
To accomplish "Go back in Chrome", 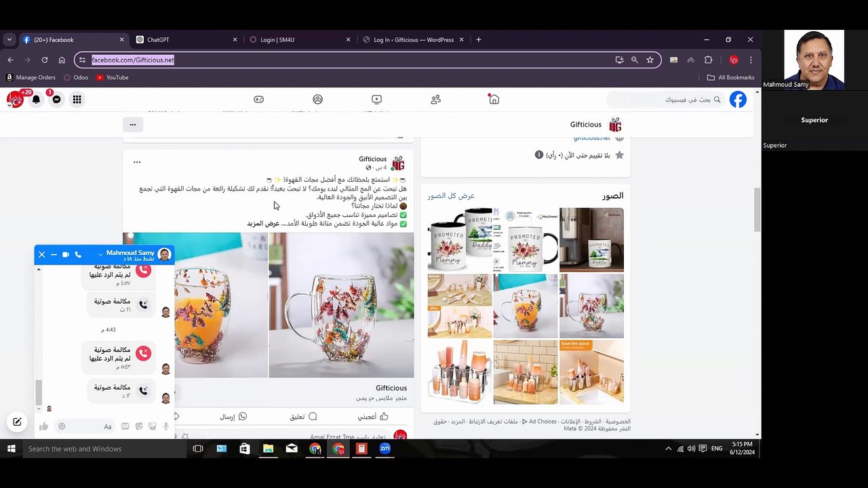I will (10, 60).
